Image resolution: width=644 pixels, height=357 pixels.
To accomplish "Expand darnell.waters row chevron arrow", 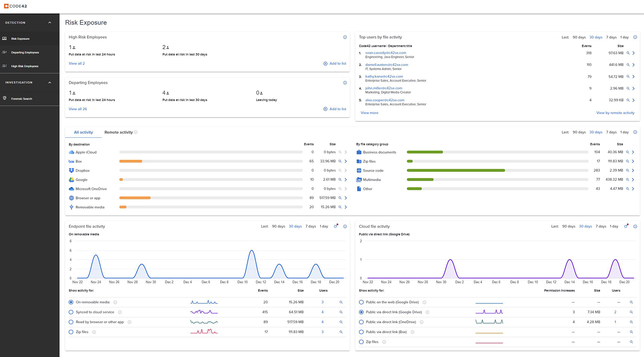I will (634, 65).
